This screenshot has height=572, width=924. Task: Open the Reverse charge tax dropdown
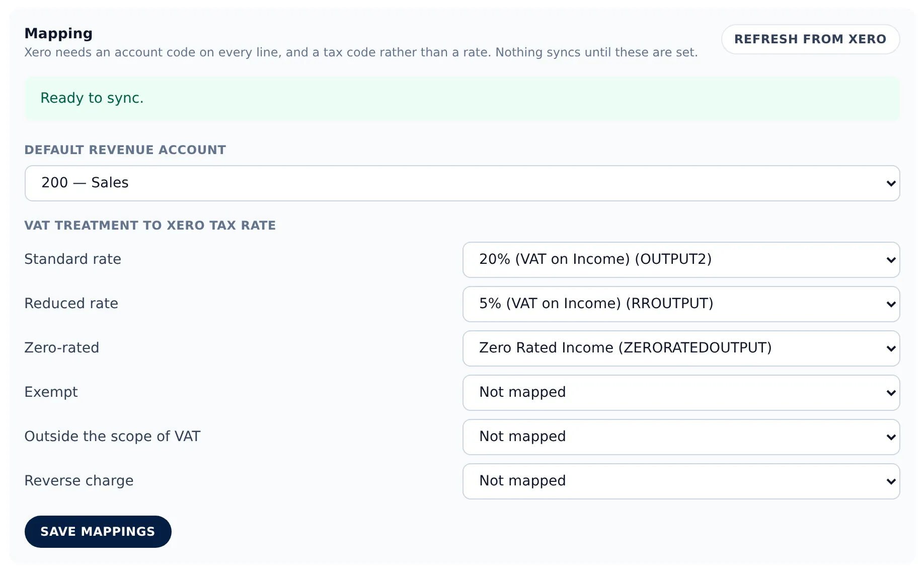[x=681, y=481]
